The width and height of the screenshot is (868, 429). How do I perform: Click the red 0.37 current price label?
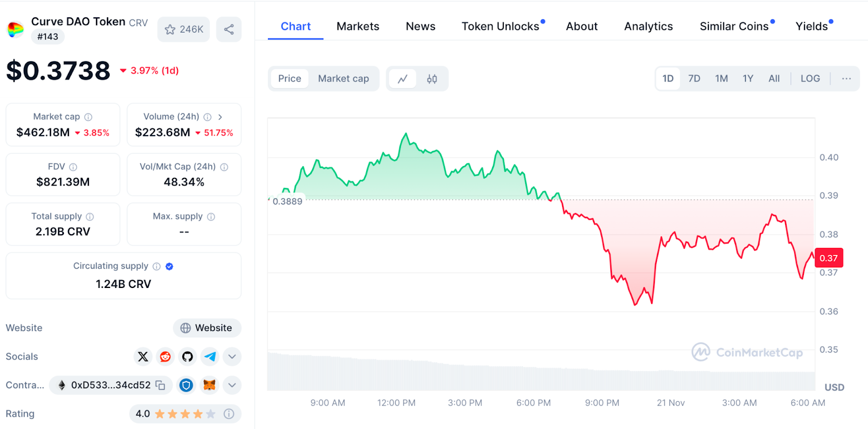(829, 258)
